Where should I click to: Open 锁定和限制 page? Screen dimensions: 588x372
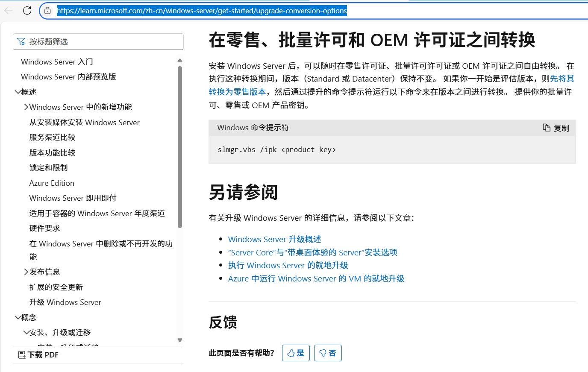(48, 167)
